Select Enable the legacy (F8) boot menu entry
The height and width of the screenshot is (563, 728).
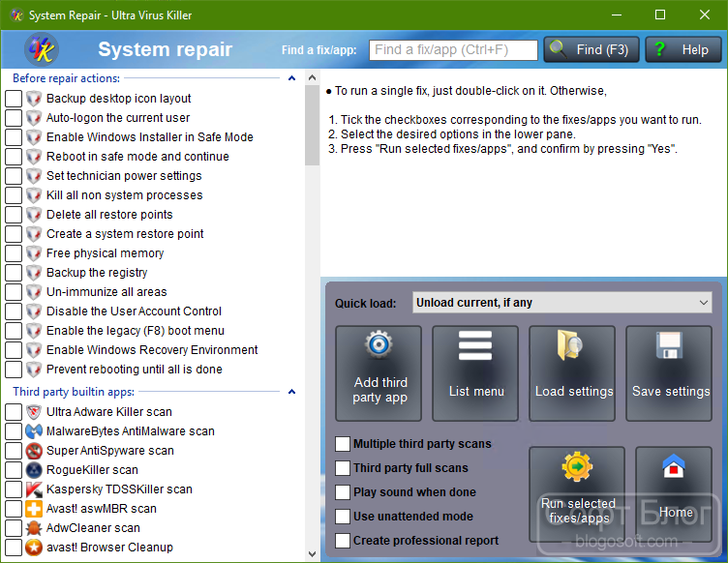coord(136,331)
